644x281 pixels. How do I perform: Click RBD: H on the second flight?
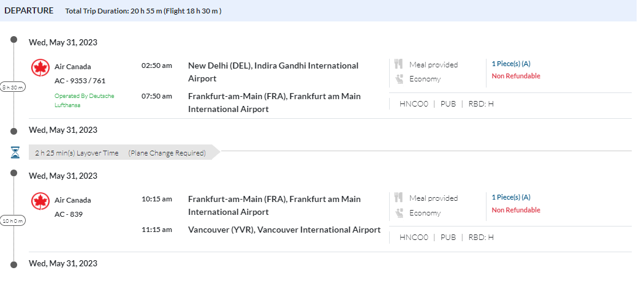coord(481,237)
